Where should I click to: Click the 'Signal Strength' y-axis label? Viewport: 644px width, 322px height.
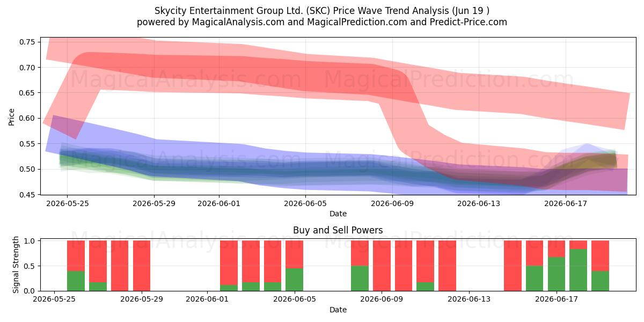[16, 264]
